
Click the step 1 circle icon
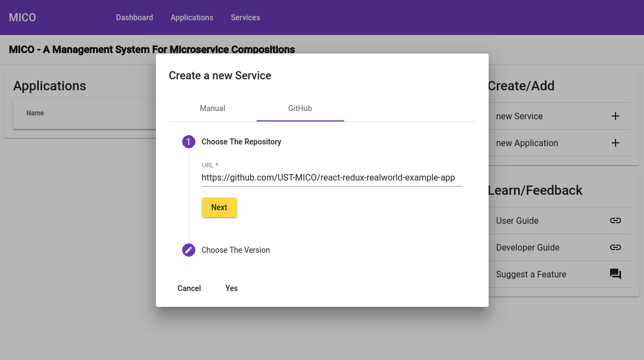coord(189,142)
